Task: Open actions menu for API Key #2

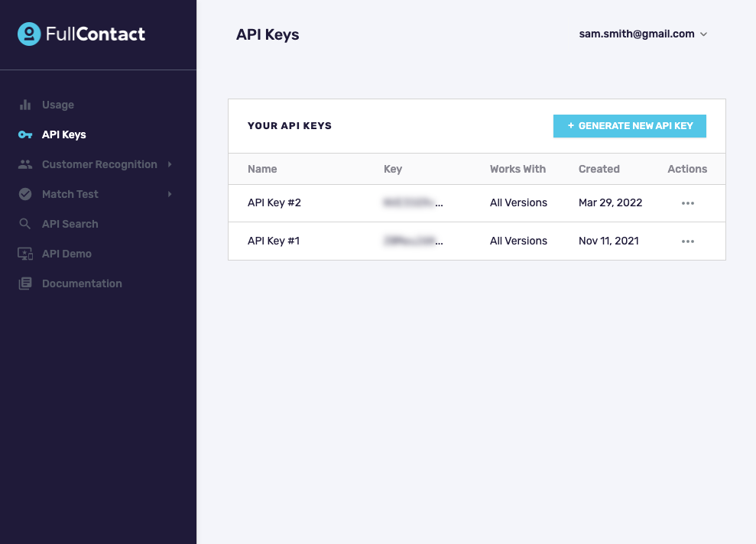Action: coord(687,203)
